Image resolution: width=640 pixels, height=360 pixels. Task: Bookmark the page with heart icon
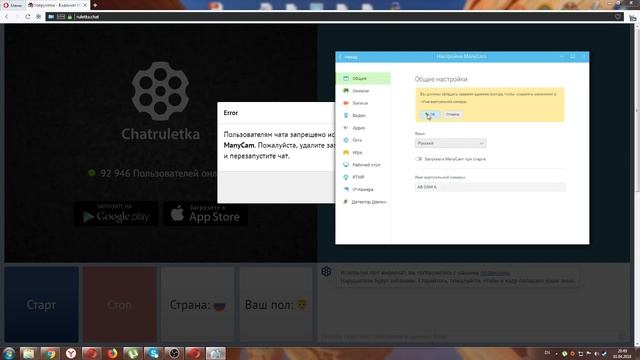click(x=618, y=17)
